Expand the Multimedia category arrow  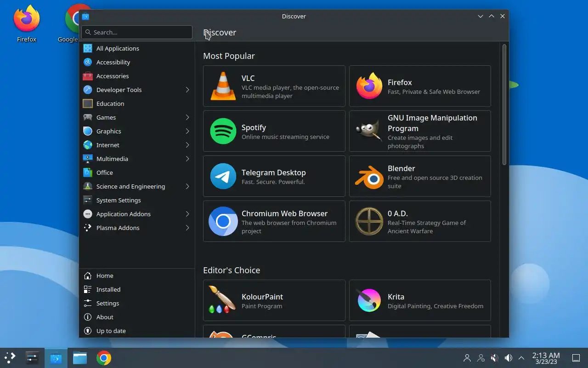[187, 159]
